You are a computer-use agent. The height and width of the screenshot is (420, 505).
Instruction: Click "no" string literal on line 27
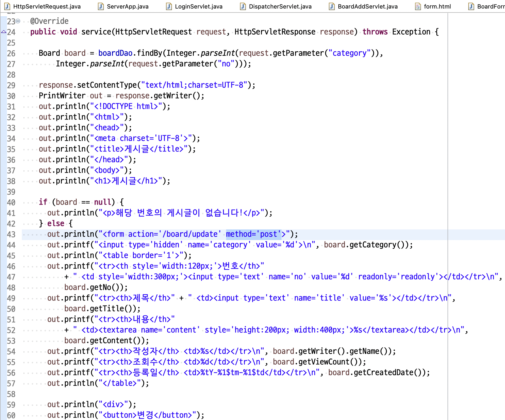pyautogui.click(x=226, y=64)
